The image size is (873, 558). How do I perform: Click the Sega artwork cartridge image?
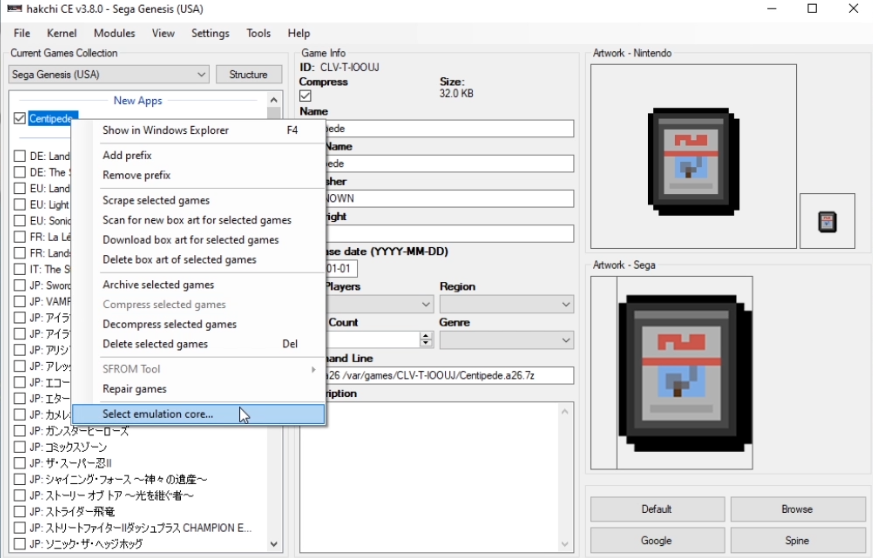point(685,373)
